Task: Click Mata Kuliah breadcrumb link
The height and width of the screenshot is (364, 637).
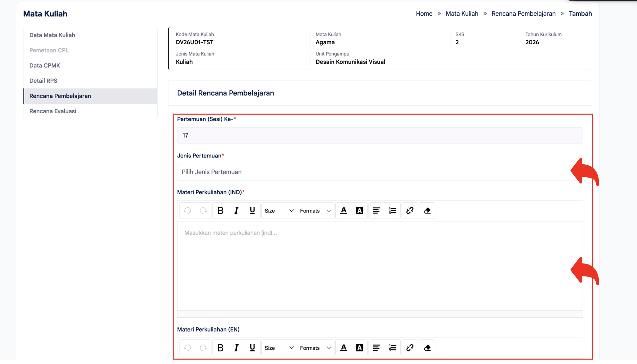Action: coord(462,14)
